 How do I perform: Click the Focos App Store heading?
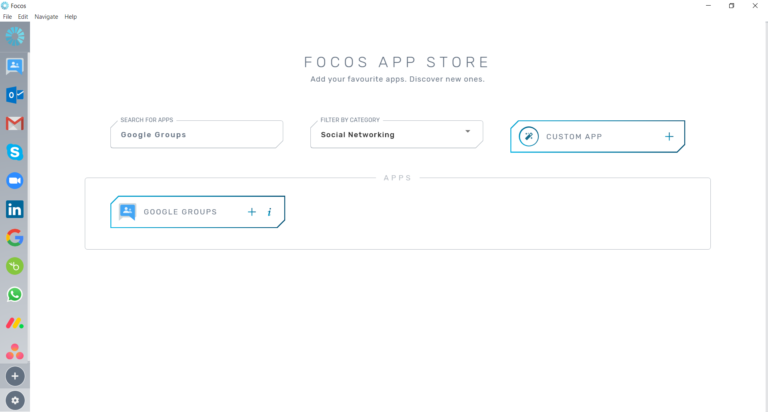(397, 62)
